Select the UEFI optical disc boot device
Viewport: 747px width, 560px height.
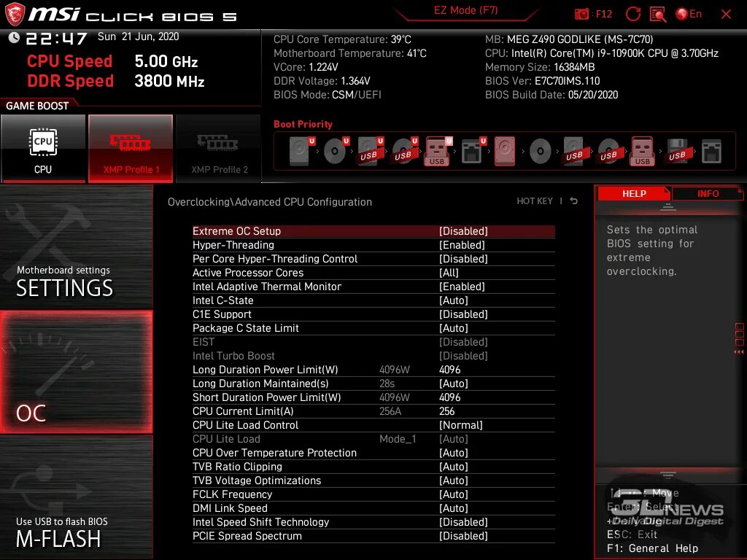336,152
